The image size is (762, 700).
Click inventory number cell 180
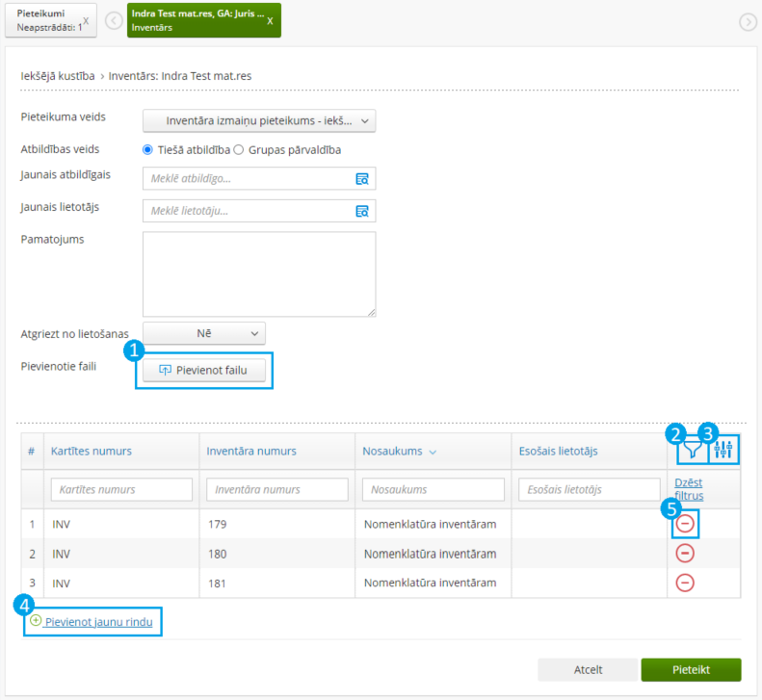click(217, 554)
